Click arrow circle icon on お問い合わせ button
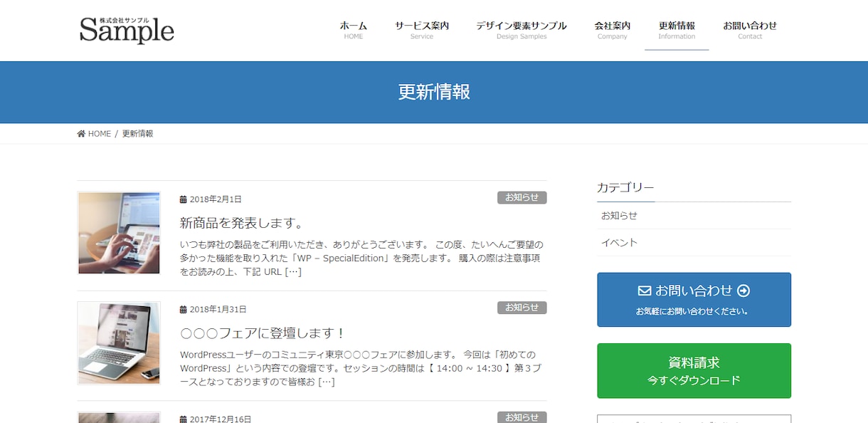The image size is (868, 423). pos(743,291)
